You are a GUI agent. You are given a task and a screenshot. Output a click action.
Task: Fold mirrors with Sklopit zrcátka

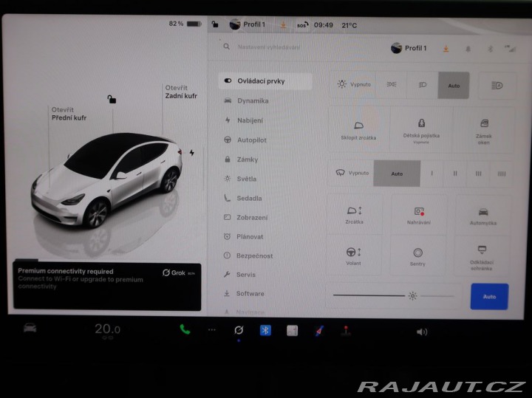pos(358,131)
